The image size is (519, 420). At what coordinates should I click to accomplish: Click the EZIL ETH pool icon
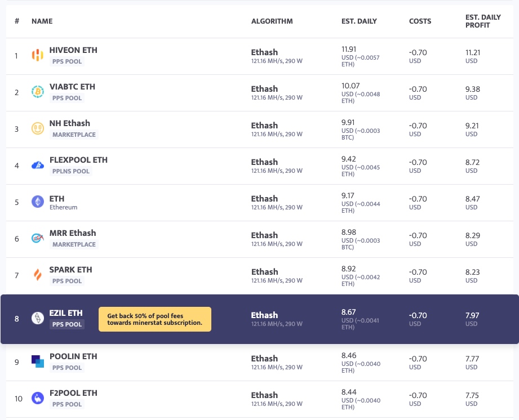click(37, 319)
